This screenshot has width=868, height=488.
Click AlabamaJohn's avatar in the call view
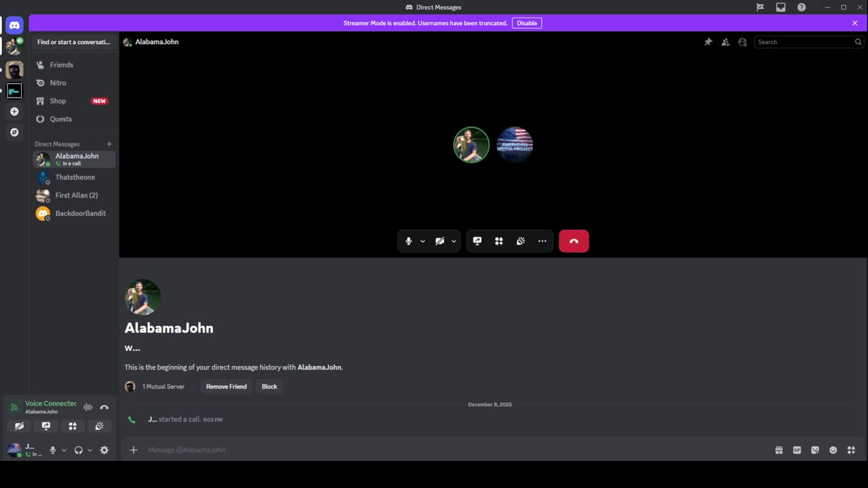[471, 144]
